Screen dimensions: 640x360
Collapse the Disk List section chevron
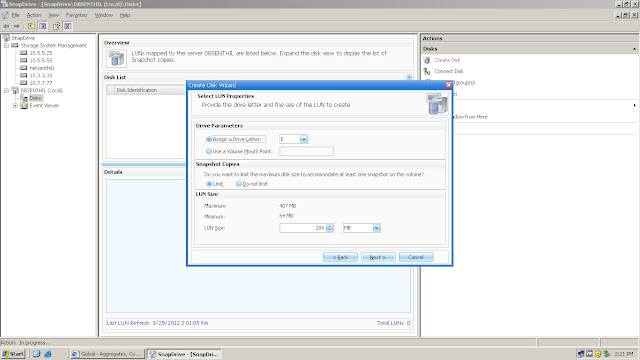(x=409, y=77)
